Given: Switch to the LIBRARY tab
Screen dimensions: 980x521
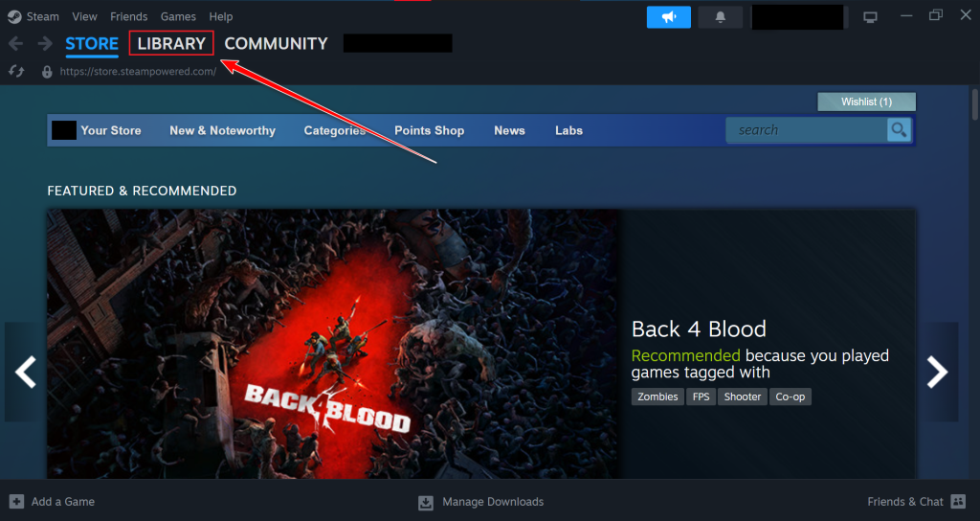Looking at the screenshot, I should [x=171, y=44].
